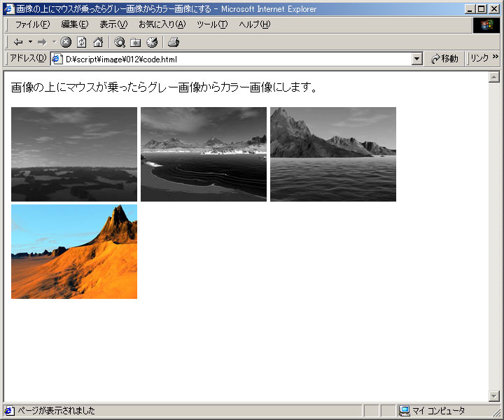Click the gray beach coastline thumbnail
Viewport: 504px width, 420px height.
coord(204,154)
